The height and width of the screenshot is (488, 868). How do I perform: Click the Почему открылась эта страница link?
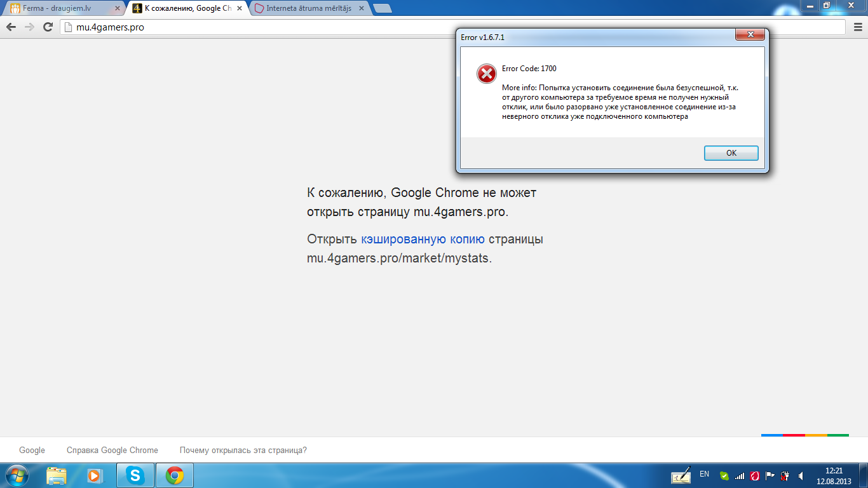[x=243, y=450]
